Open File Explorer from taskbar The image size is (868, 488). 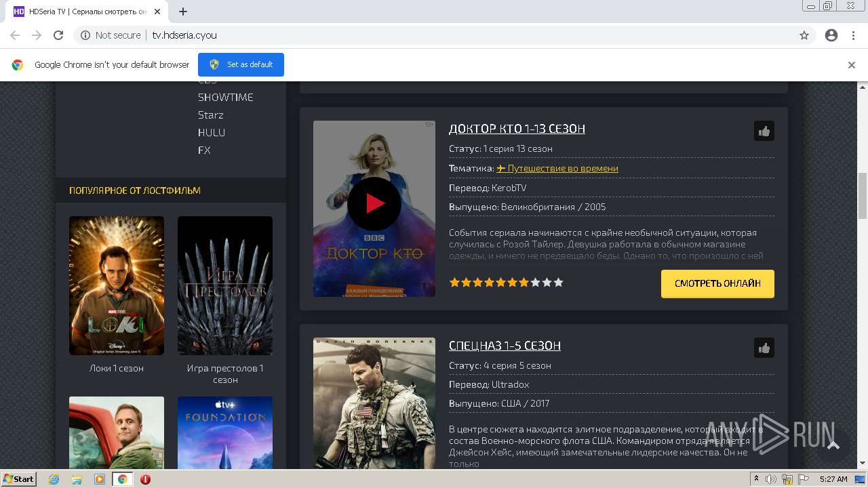[x=77, y=479]
